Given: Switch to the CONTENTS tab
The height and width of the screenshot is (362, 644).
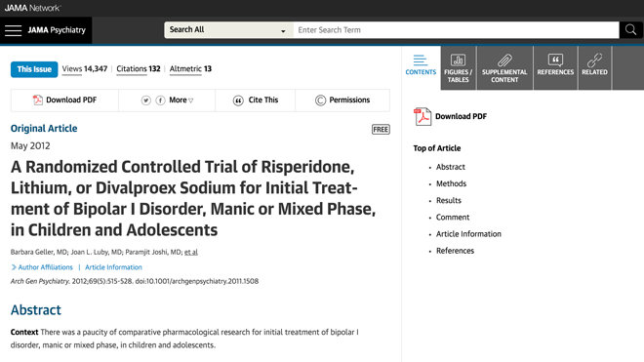Looking at the screenshot, I should point(421,67).
